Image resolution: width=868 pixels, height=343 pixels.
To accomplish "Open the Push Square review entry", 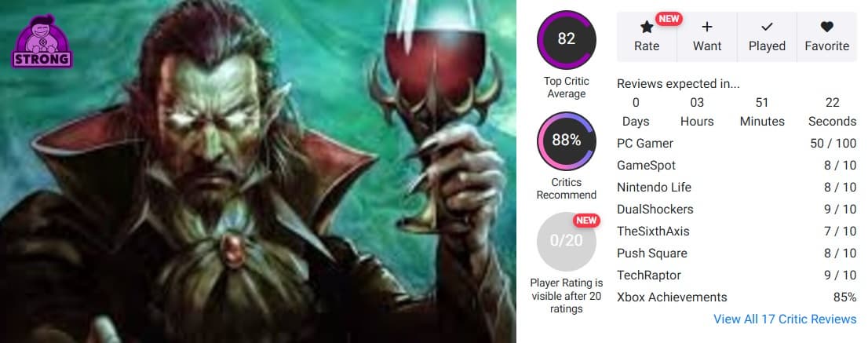I will point(737,254).
